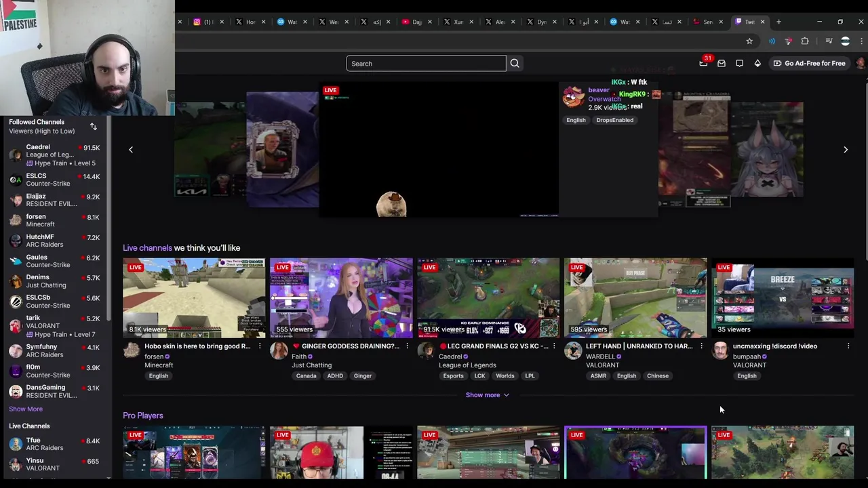Go to next carousel stream

coord(846,150)
